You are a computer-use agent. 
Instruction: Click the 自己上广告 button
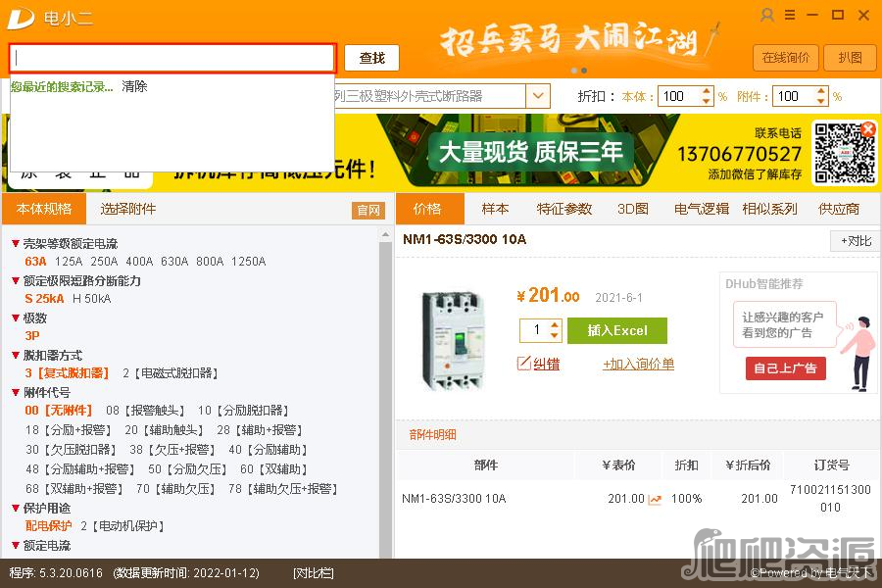click(785, 368)
